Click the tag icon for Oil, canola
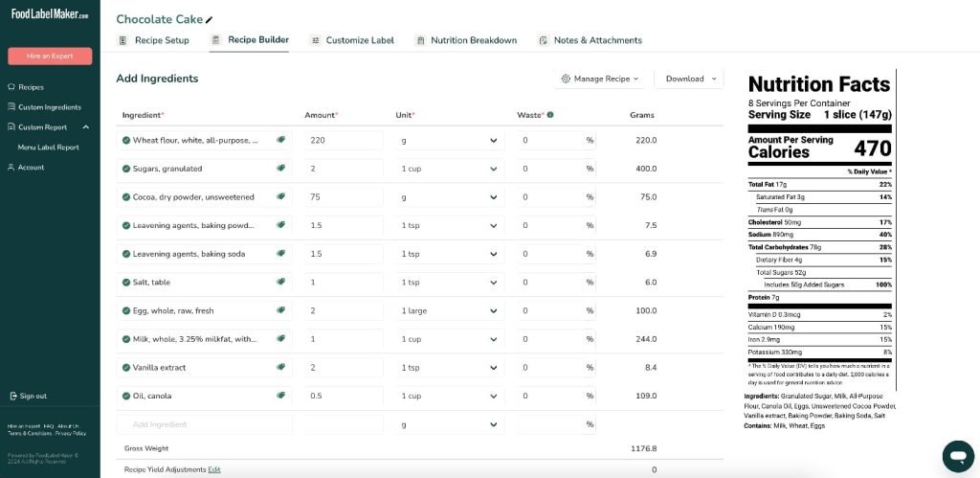This screenshot has width=980, height=478. click(281, 396)
